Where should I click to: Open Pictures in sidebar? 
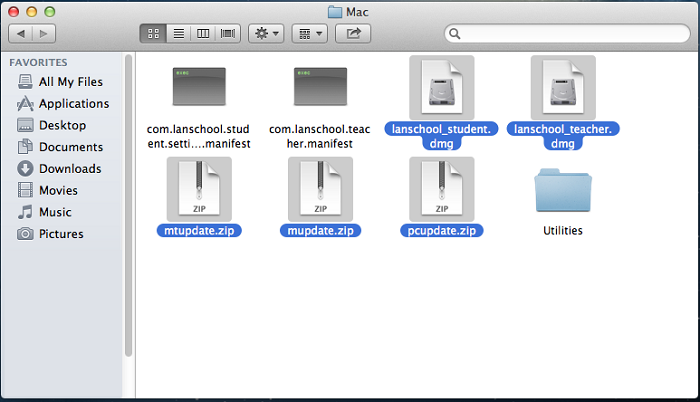[x=51, y=234]
